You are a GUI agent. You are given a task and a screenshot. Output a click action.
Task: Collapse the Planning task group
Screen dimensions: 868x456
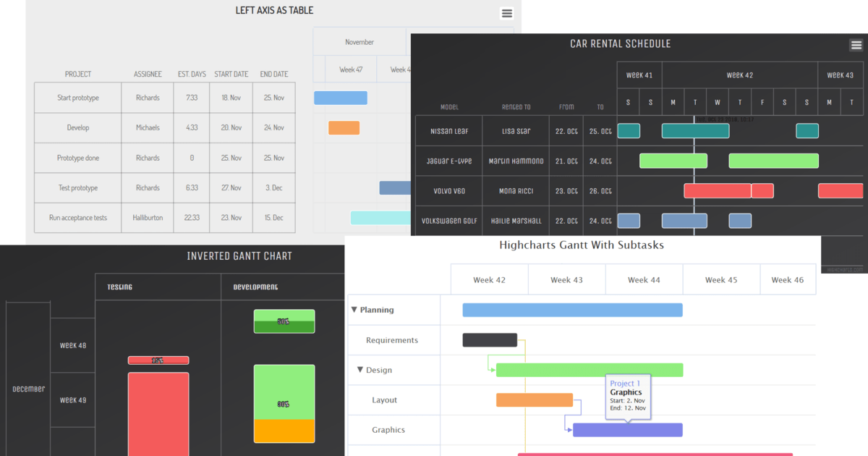coord(354,310)
